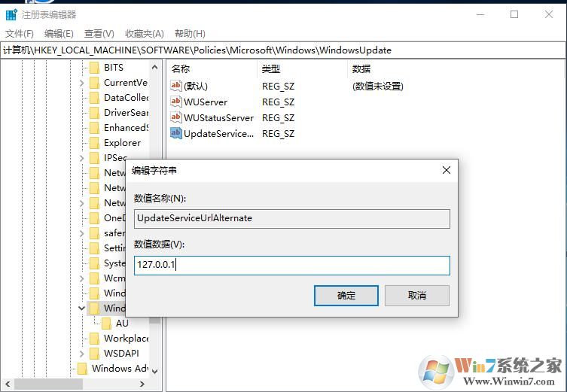Click the Workplace folder icon
Viewport: 567px width, 392px height.
[94, 338]
